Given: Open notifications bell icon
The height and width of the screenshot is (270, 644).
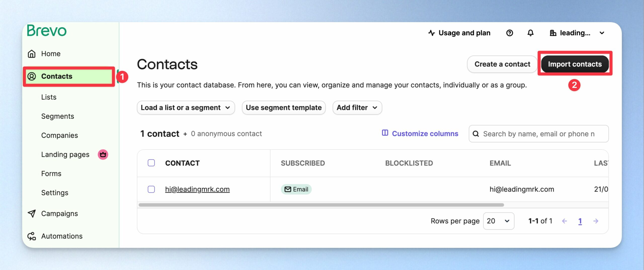Looking at the screenshot, I should (530, 33).
